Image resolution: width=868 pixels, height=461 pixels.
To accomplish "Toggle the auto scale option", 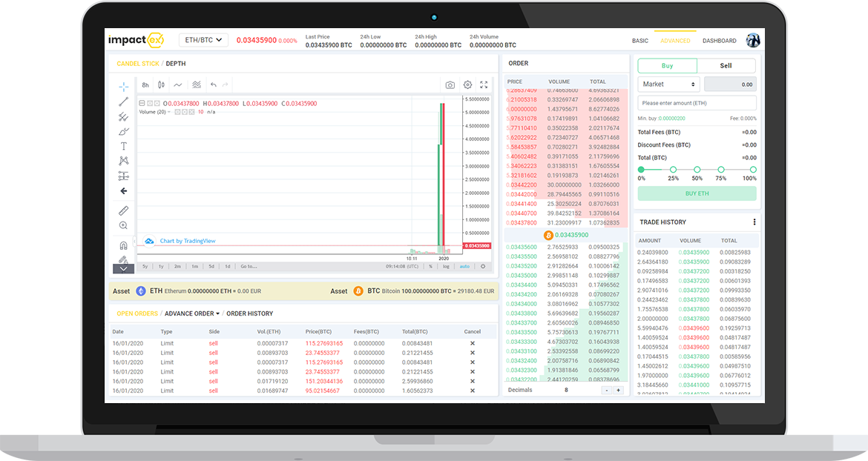I will tap(464, 266).
